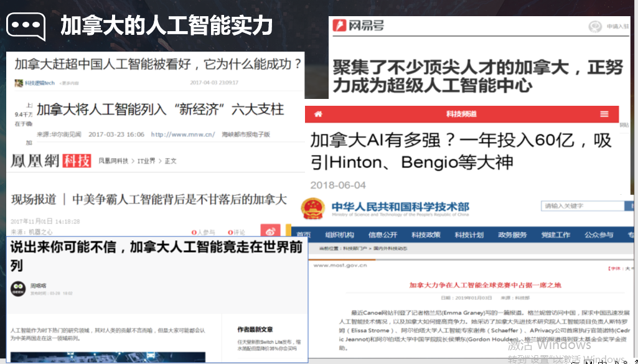638x364 pixels.
Task: Select the 科技政策 nav item
Action: [426, 235]
